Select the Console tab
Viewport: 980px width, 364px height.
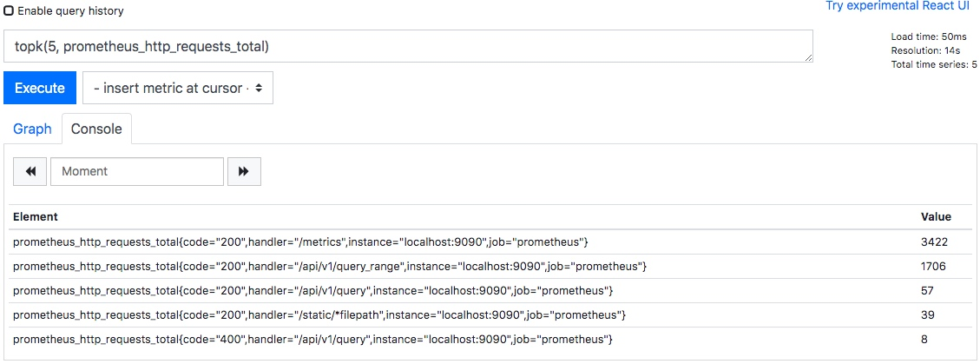tap(96, 129)
